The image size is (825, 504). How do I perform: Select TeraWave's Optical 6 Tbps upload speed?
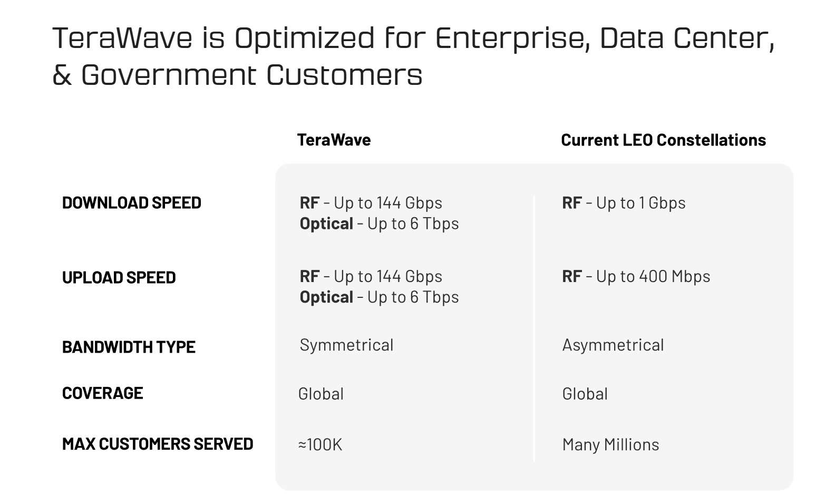pos(379,297)
